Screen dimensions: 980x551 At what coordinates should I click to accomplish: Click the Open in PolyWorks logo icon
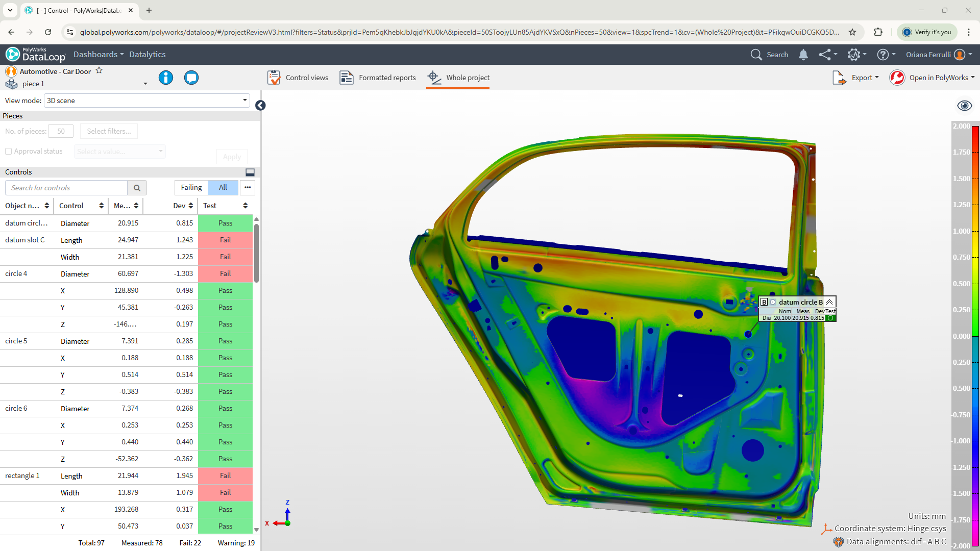pyautogui.click(x=897, y=78)
